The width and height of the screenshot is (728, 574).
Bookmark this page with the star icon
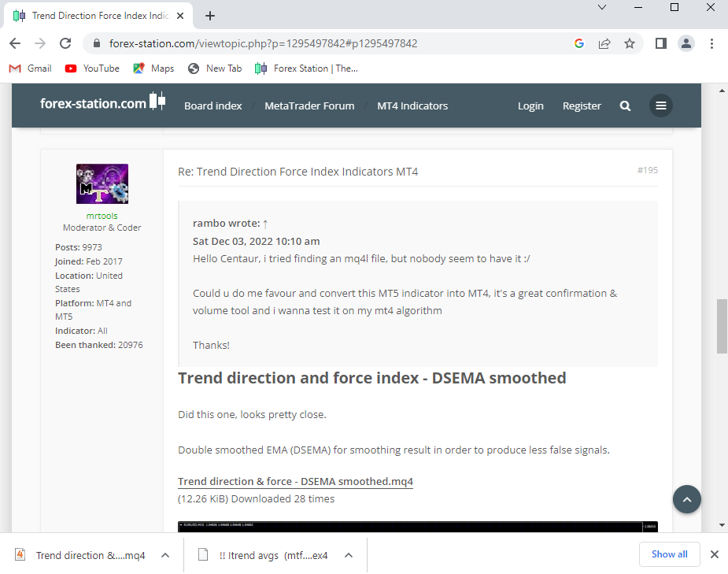(629, 43)
